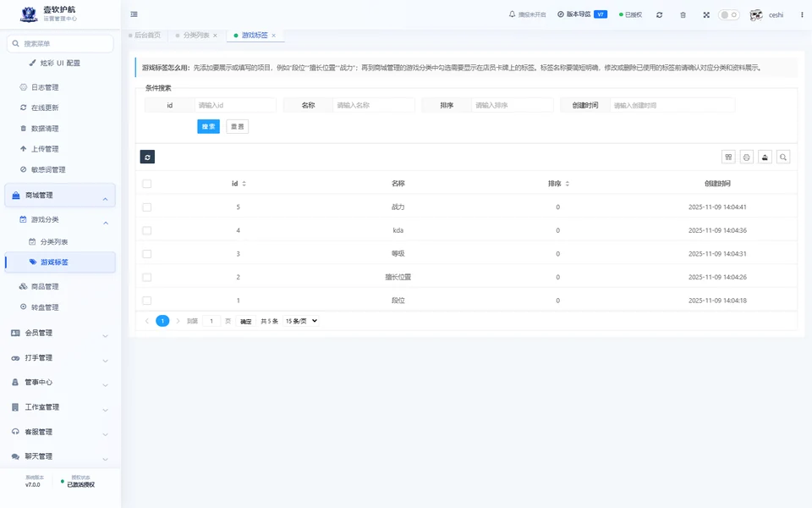This screenshot has height=508, width=812.
Task: Click the blue 搜索 button
Action: click(208, 126)
